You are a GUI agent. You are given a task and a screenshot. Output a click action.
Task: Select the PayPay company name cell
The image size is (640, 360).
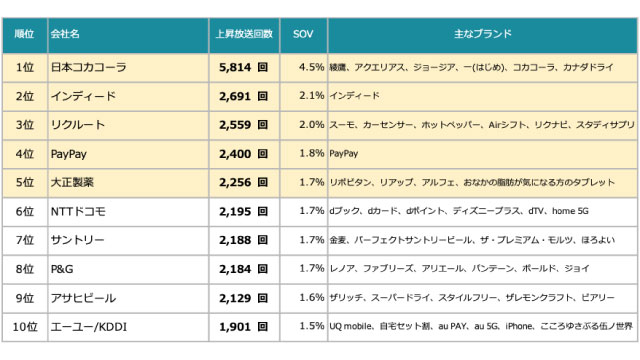click(x=128, y=154)
